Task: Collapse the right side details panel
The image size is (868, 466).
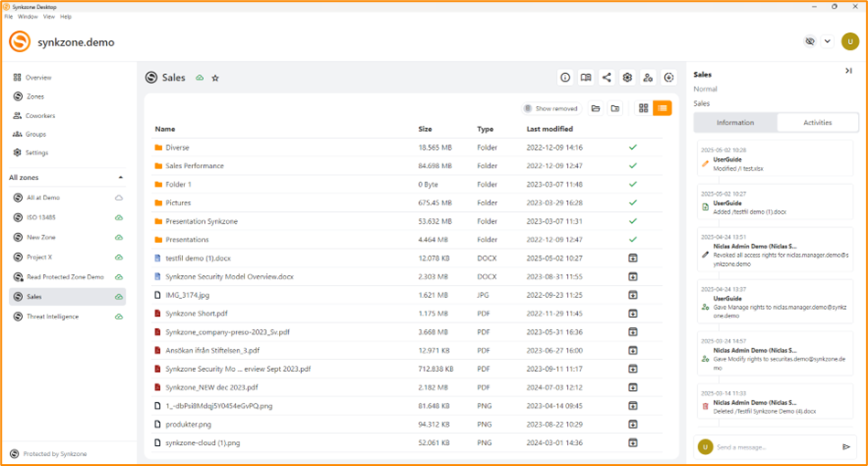Action: [848, 71]
